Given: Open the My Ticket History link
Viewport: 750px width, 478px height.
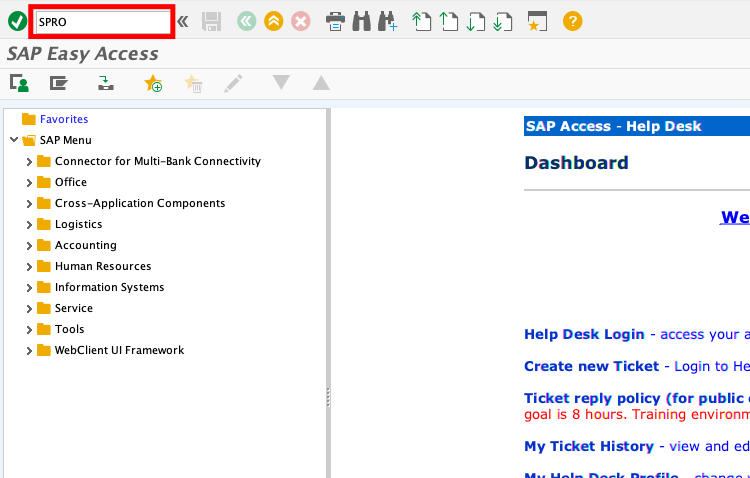Looking at the screenshot, I should (589, 446).
